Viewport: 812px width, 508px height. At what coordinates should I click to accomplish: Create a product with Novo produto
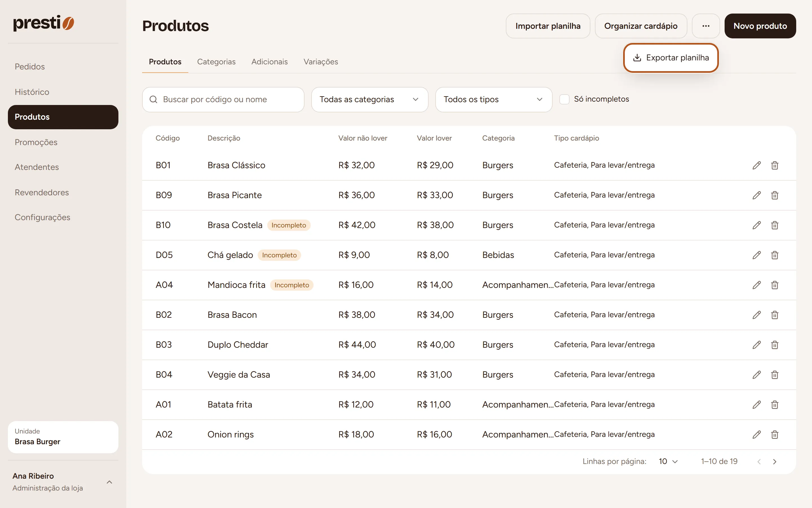[x=760, y=26]
